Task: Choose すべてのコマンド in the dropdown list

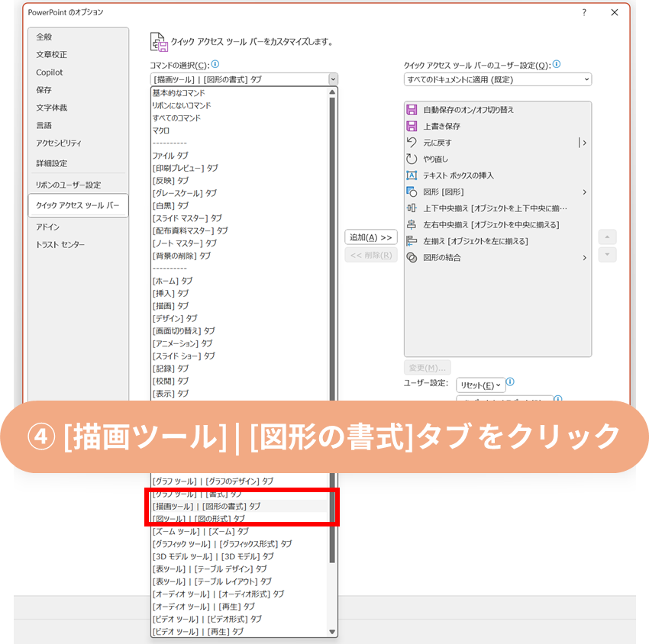Action: pos(176,118)
